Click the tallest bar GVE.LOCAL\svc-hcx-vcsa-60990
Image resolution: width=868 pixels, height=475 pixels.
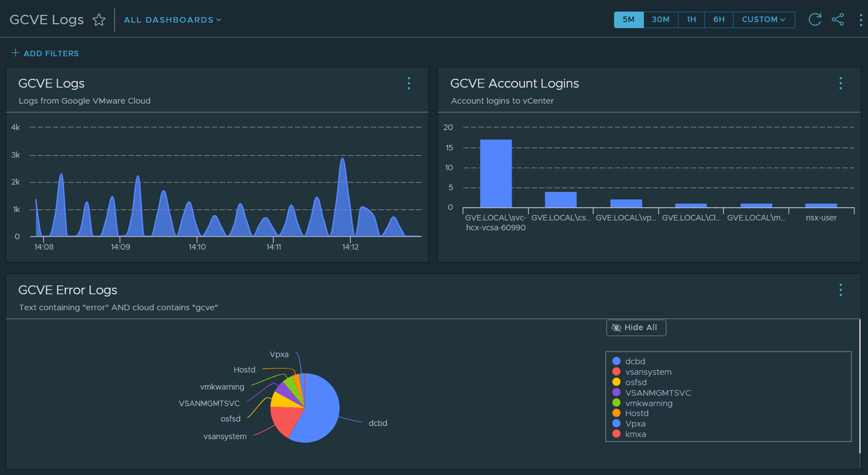pos(496,174)
